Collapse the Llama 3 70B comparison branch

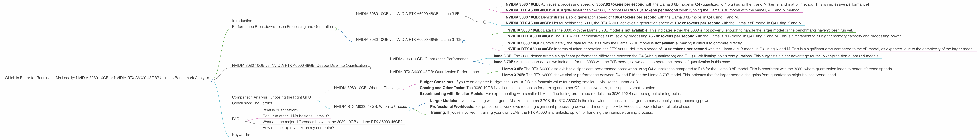(x=464, y=42)
